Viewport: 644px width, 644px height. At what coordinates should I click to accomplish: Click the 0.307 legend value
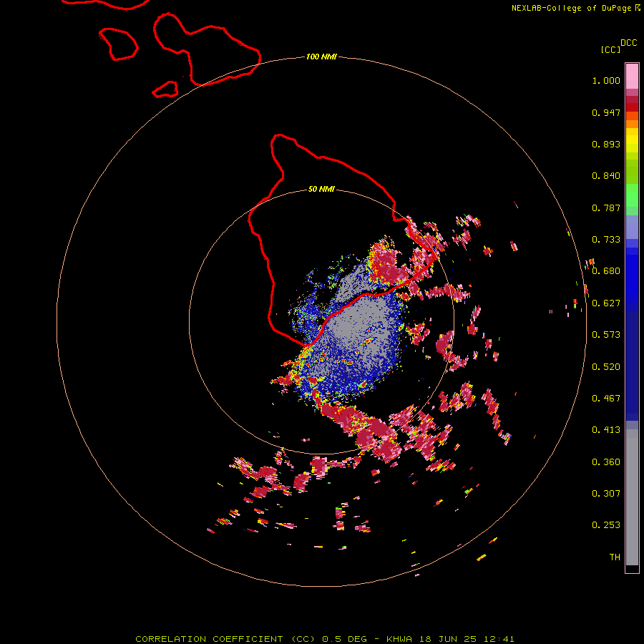pyautogui.click(x=606, y=494)
